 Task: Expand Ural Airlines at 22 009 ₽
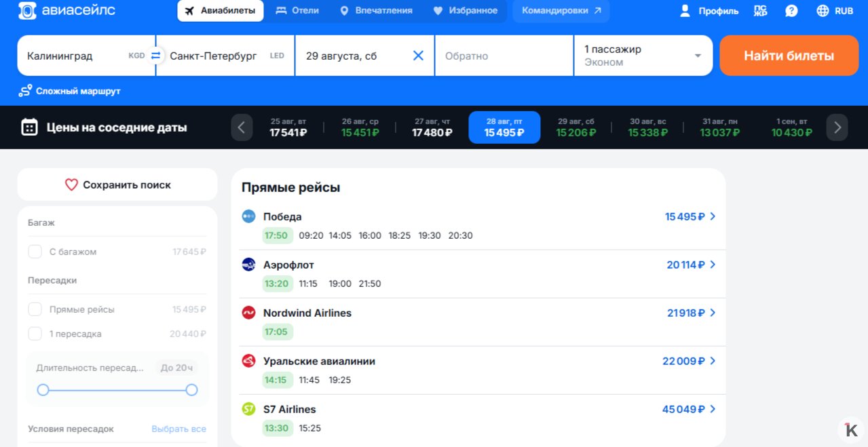point(689,361)
